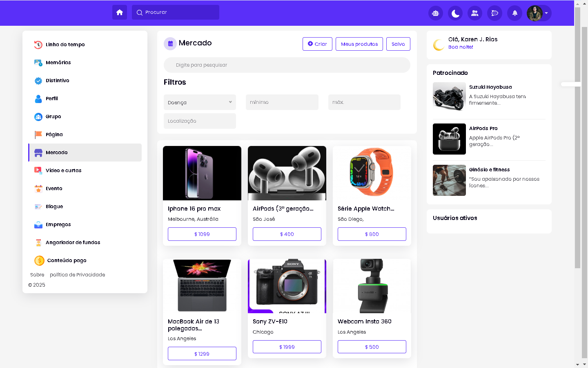This screenshot has width=588, height=368.
Task: Open the Doença category dropdown
Action: click(200, 102)
